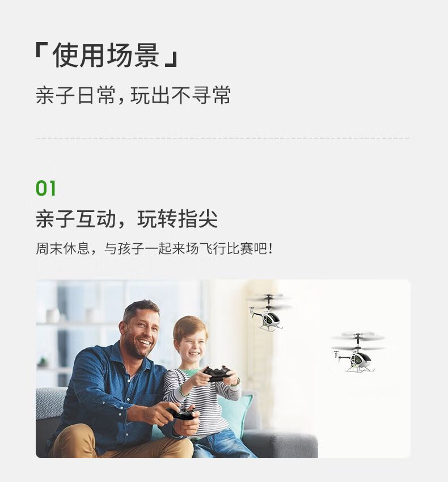Click the 周末休息 description text line

(154, 248)
